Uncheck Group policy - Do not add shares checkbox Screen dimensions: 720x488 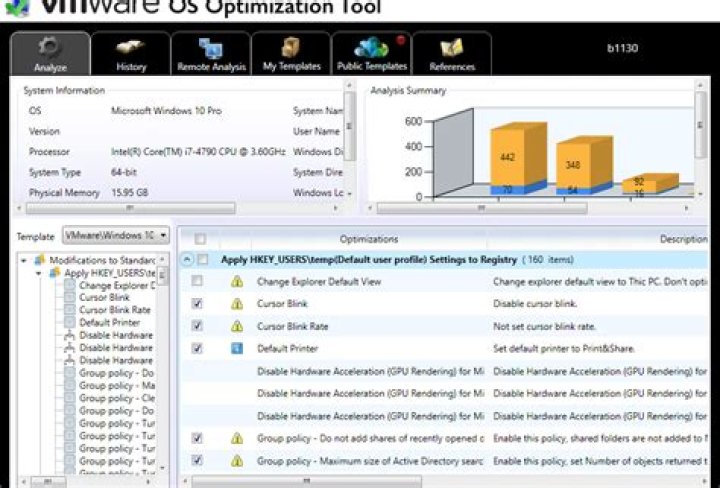point(197,438)
